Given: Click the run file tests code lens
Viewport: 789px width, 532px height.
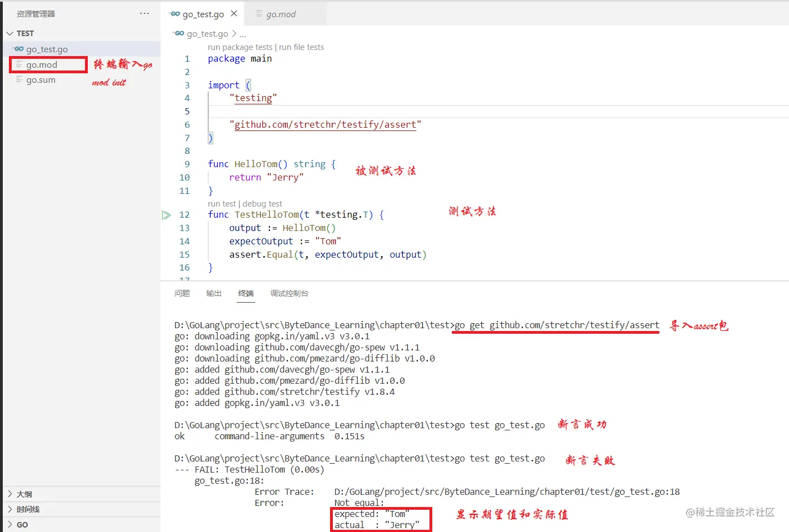Looking at the screenshot, I should pyautogui.click(x=301, y=47).
